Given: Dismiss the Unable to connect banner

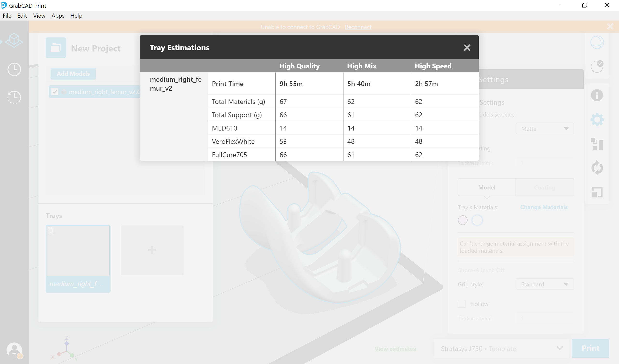Looking at the screenshot, I should point(610,27).
